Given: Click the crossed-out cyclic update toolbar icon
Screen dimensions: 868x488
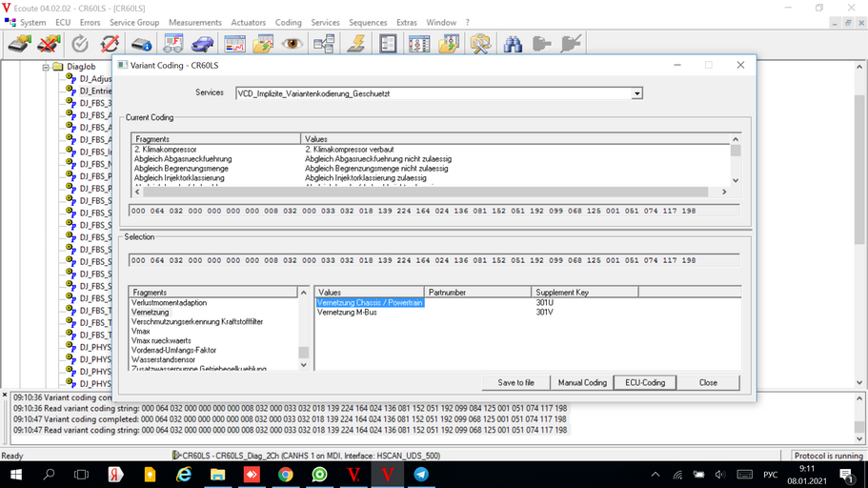Looking at the screenshot, I should click(x=110, y=44).
